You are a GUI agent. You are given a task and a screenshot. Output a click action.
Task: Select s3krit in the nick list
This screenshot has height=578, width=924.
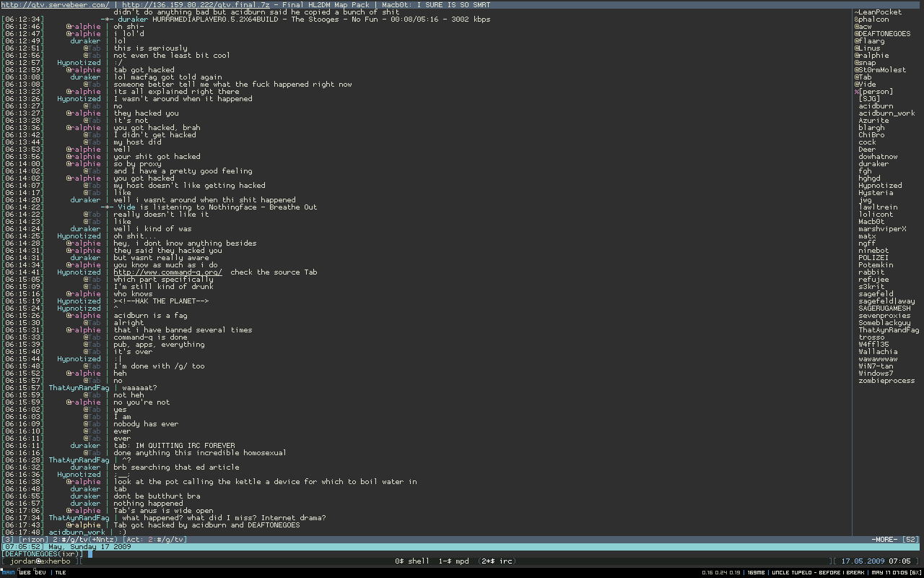[871, 287]
